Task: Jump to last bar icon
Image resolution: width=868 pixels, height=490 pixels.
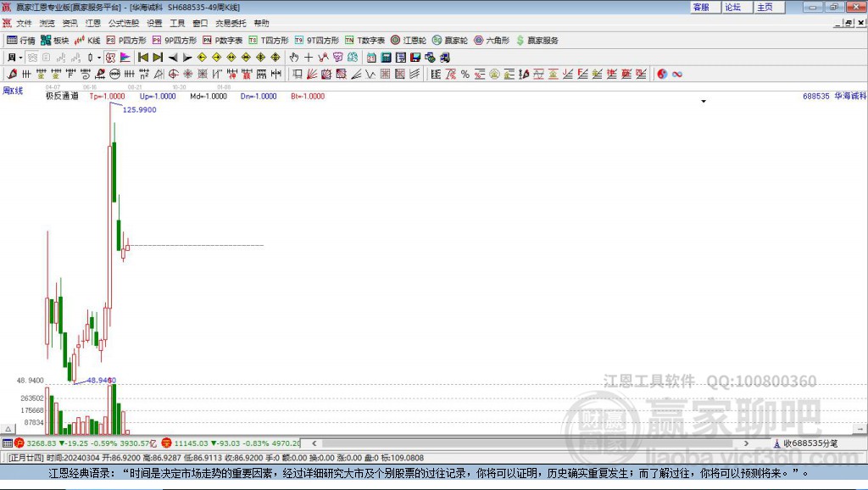Action: pyautogui.click(x=158, y=58)
